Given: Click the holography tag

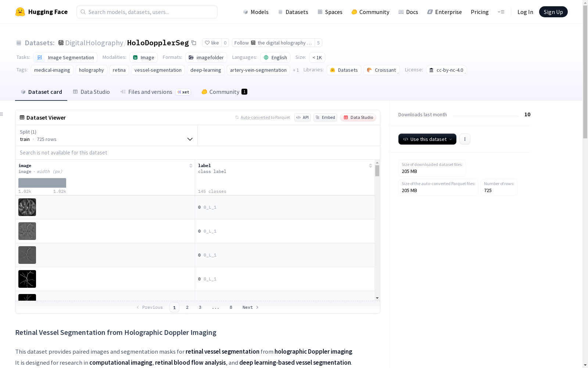Looking at the screenshot, I should click(x=92, y=70).
